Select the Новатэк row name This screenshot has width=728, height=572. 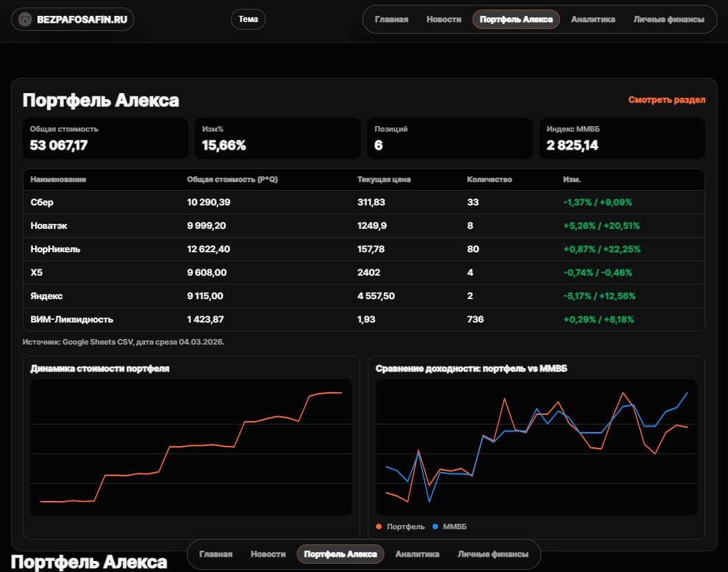click(x=49, y=226)
